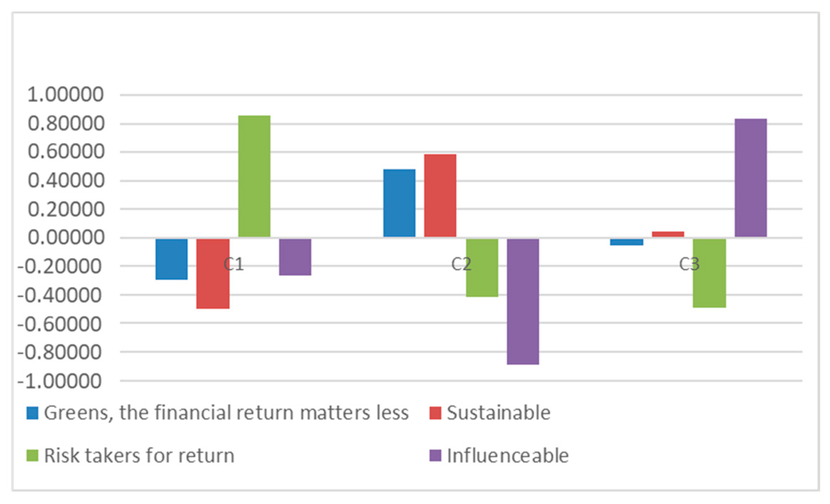Viewport: 830px width, 504px height.
Task: Select the 'Greens, the financial return matters less' legend label
Action: pos(226,413)
